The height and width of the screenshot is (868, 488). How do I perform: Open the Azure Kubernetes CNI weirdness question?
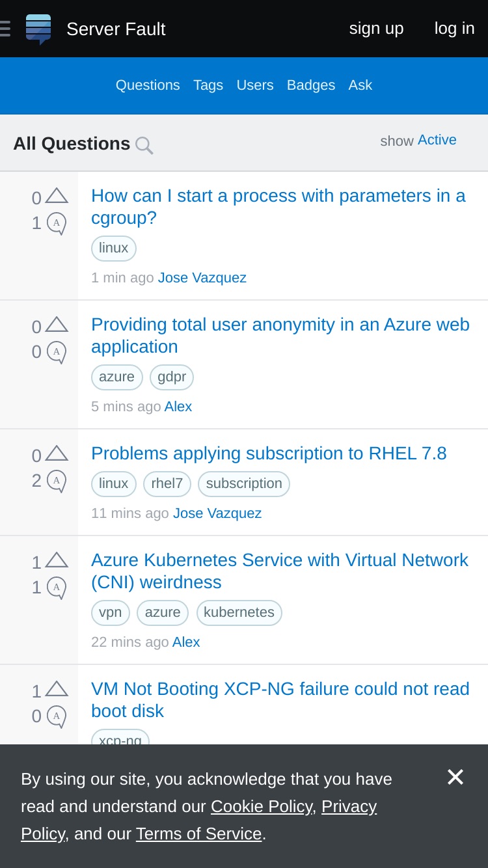point(280,571)
